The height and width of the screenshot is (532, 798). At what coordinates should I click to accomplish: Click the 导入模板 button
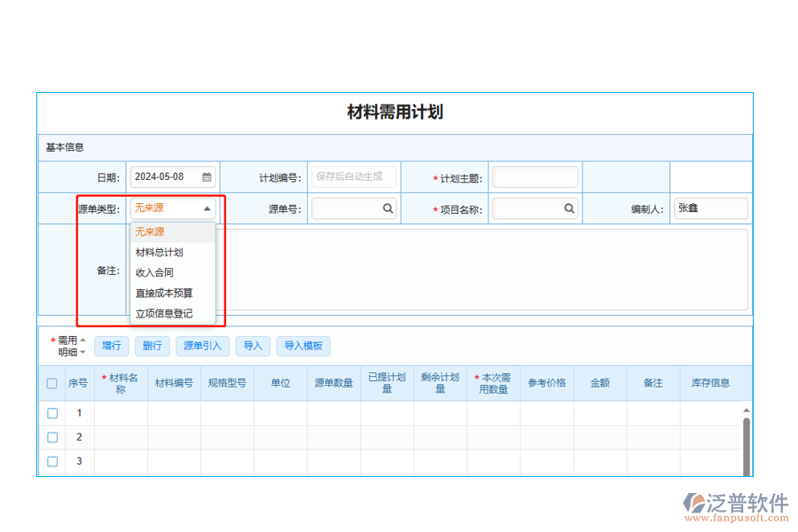point(303,346)
